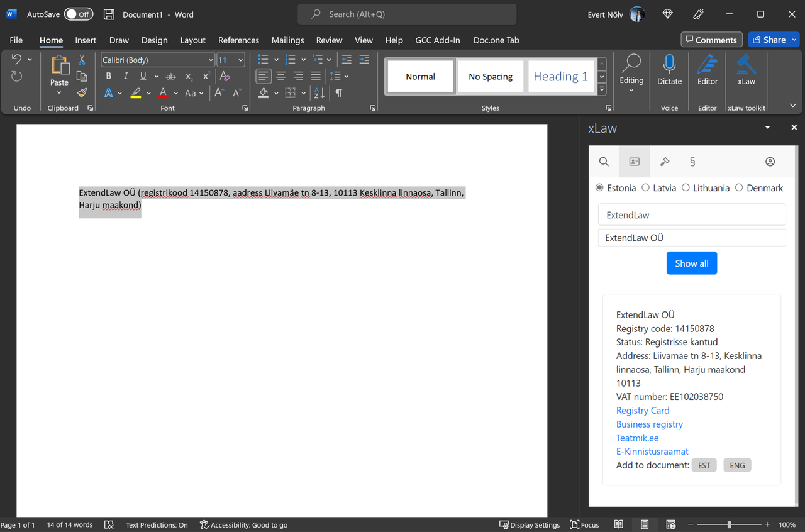The width and height of the screenshot is (805, 532).
Task: Switch to Web Layout view
Action: click(671, 524)
